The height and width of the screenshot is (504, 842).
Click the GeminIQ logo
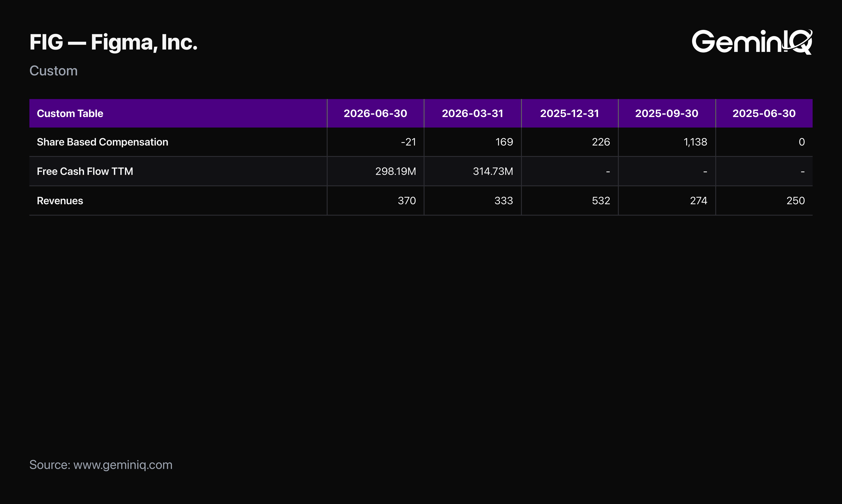pos(752,42)
